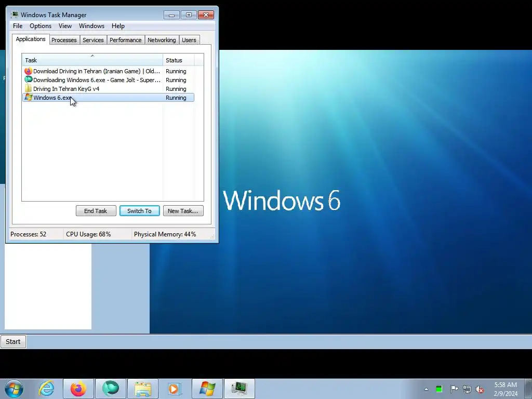The height and width of the screenshot is (399, 532).
Task: Open Windows Media Player from the taskbar
Action: tap(175, 389)
